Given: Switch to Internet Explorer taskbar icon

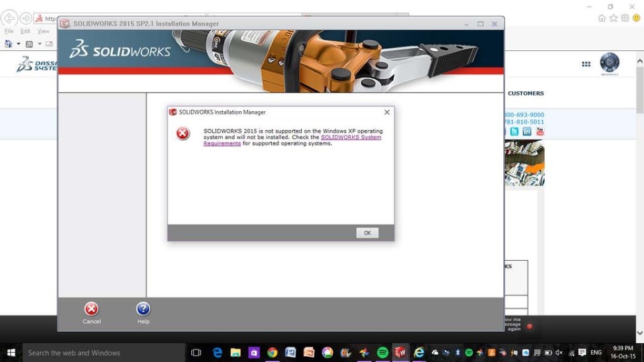Looking at the screenshot, I should [419, 353].
